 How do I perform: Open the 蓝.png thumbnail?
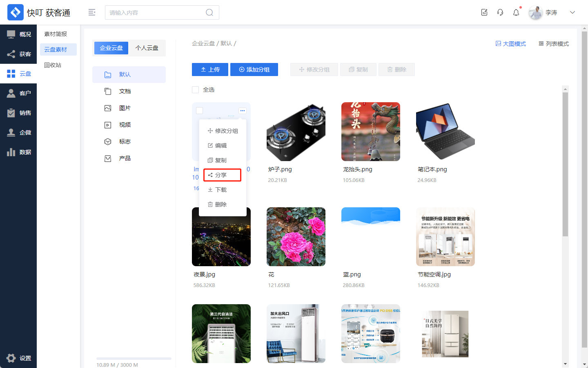[371, 237]
